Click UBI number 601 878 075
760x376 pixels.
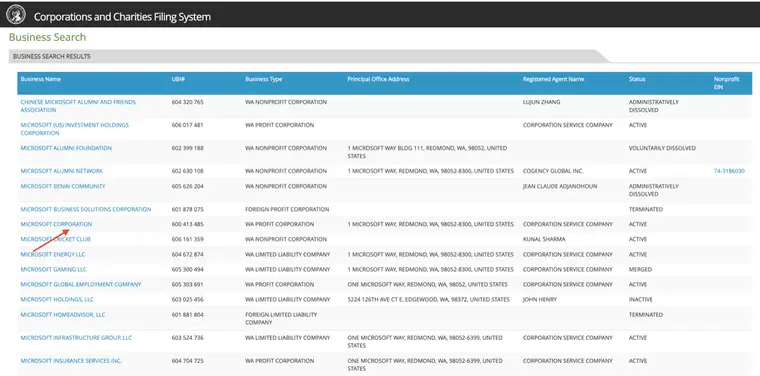pyautogui.click(x=188, y=209)
